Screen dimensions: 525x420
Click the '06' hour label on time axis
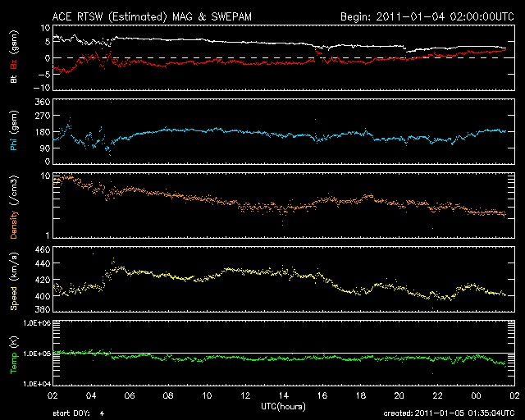point(130,395)
